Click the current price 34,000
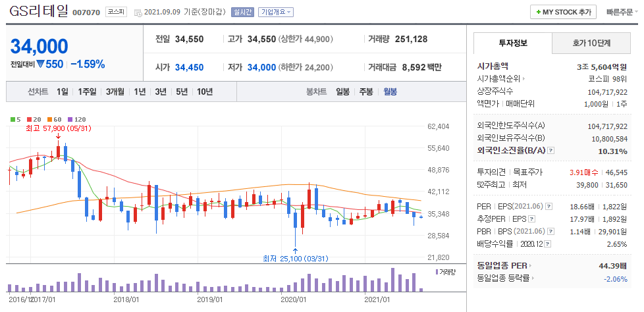This screenshot has height=312, width=644. (39, 46)
